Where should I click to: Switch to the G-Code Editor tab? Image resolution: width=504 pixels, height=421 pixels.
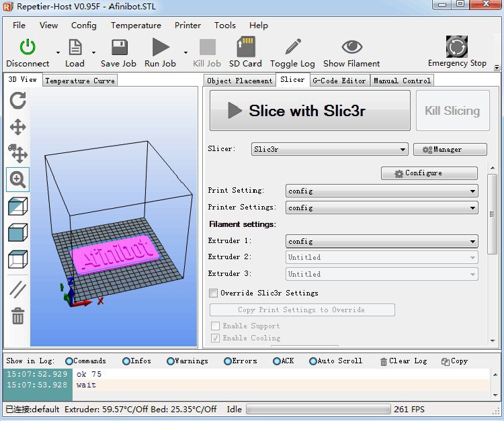pos(339,81)
